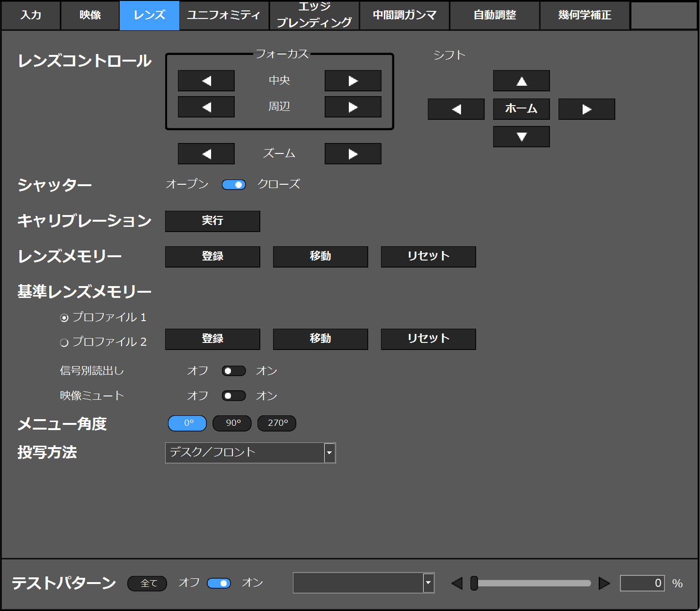The image size is (700, 611).
Task: Click the center focus (中央) right arrow
Action: tap(353, 81)
